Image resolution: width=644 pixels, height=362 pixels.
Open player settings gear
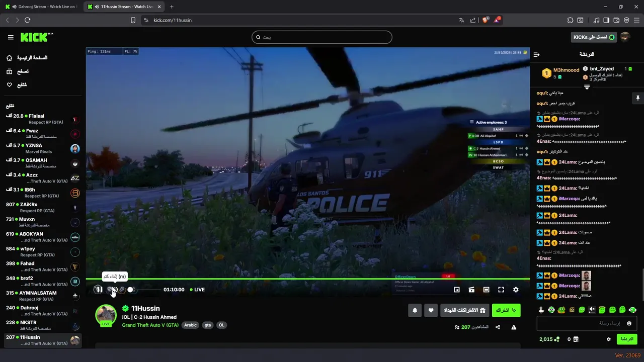pos(516,290)
